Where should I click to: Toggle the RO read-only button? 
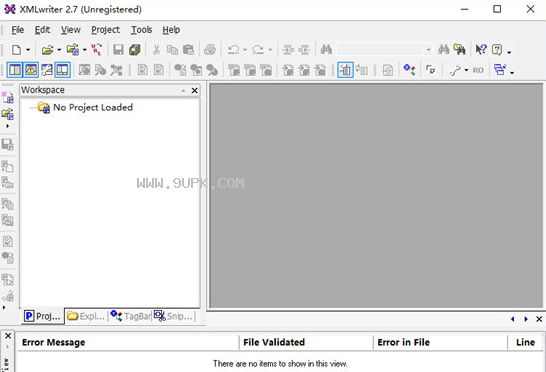coord(478,70)
